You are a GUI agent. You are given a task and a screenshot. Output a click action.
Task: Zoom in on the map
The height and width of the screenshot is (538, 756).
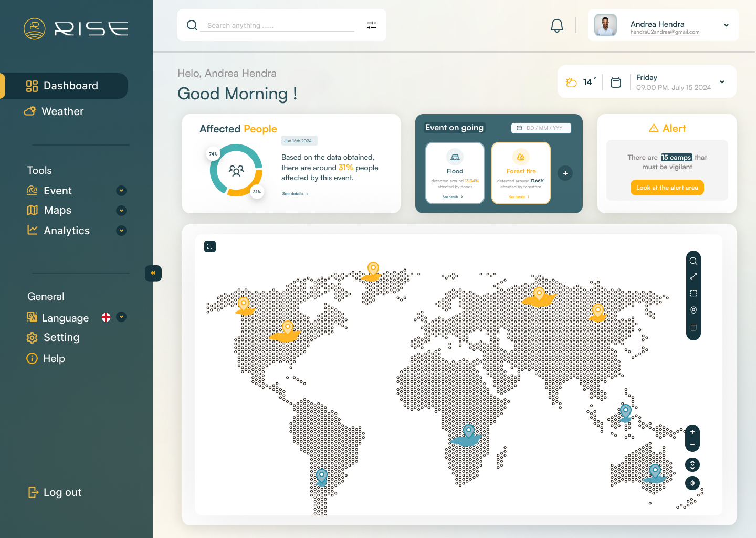[692, 432]
